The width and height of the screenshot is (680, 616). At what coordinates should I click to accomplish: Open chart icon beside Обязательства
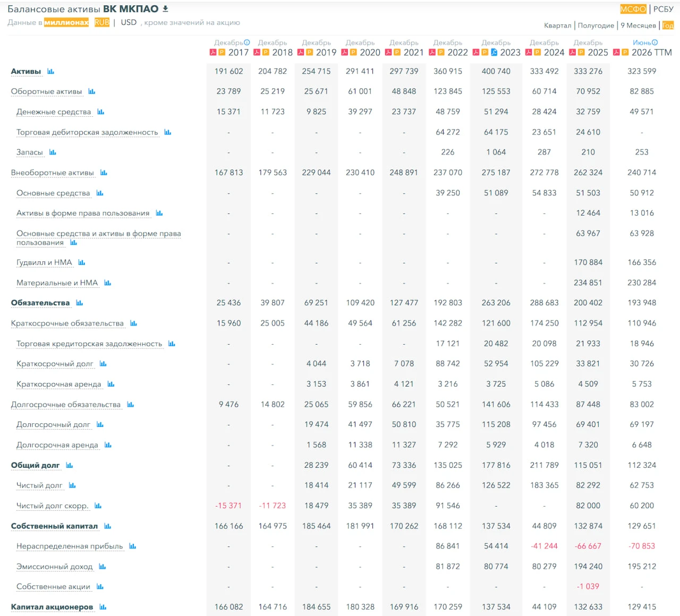(x=80, y=303)
